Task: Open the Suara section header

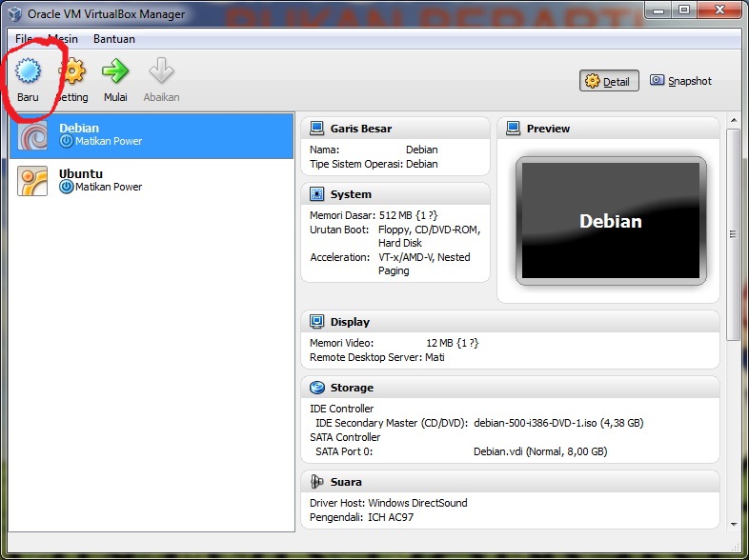Action: point(510,482)
